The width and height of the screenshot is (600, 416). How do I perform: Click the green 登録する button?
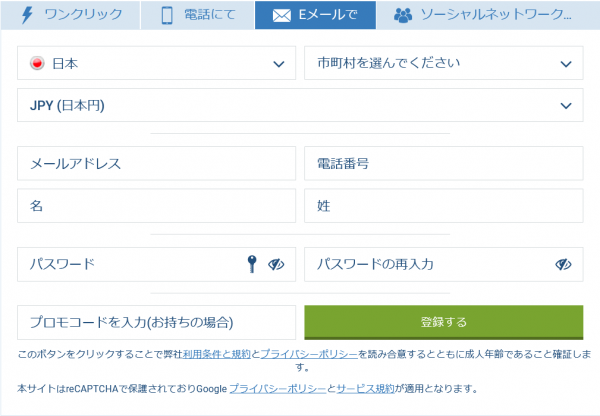(x=443, y=322)
